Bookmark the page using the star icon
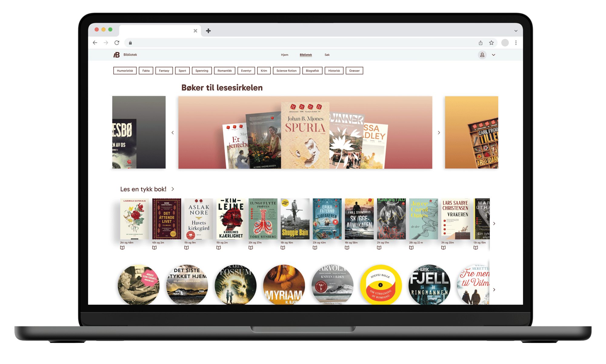The height and width of the screenshot is (364, 606). 491,43
